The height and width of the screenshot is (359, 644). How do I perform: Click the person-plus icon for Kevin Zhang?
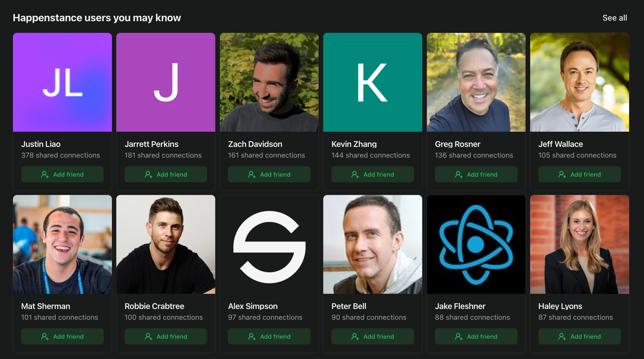coord(355,174)
